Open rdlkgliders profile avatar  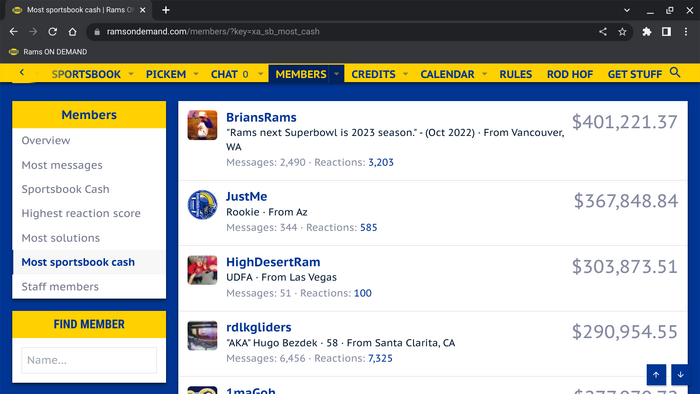click(202, 336)
